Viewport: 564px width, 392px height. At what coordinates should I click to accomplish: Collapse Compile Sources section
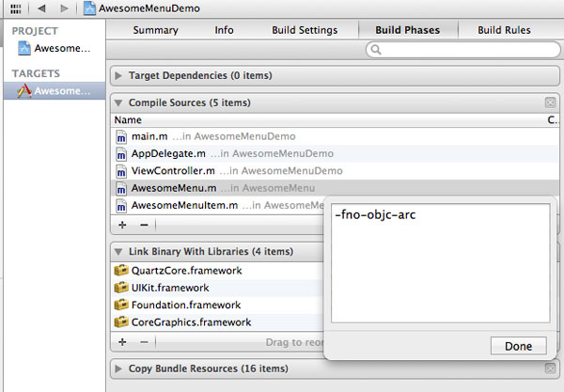[x=118, y=102]
